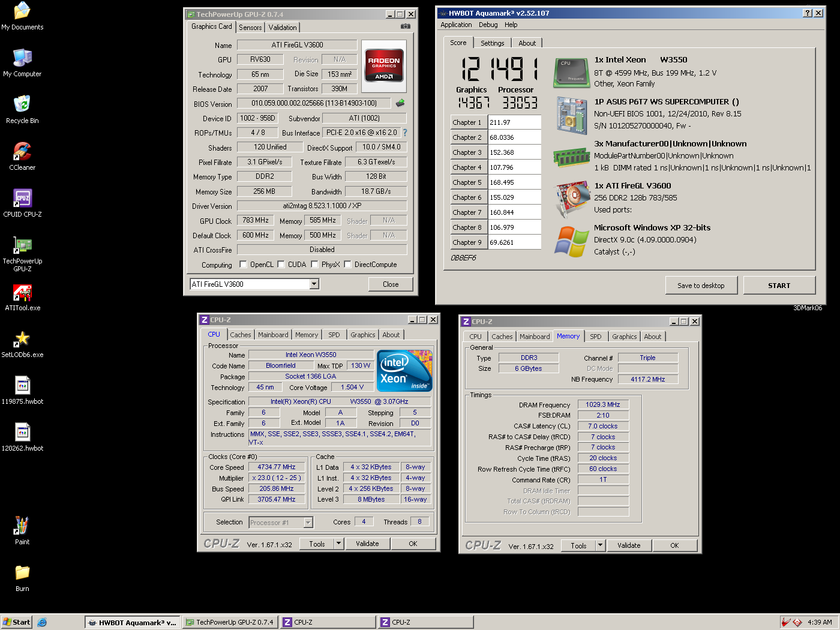
Task: Open Tools dropdown arrow in CPU-Z CPU window
Action: pos(338,544)
